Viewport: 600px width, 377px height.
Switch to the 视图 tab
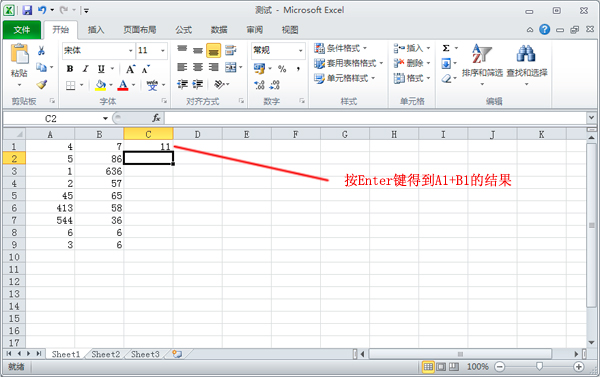tap(290, 30)
